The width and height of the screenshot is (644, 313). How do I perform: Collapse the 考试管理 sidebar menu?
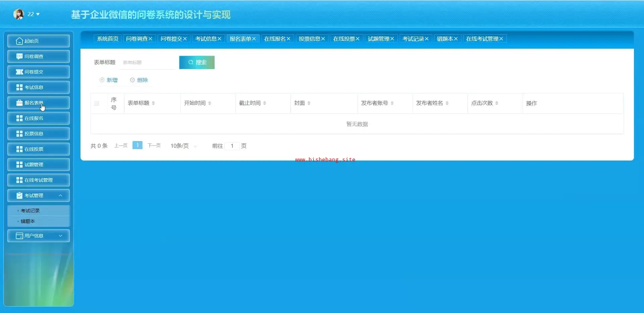pyautogui.click(x=60, y=195)
